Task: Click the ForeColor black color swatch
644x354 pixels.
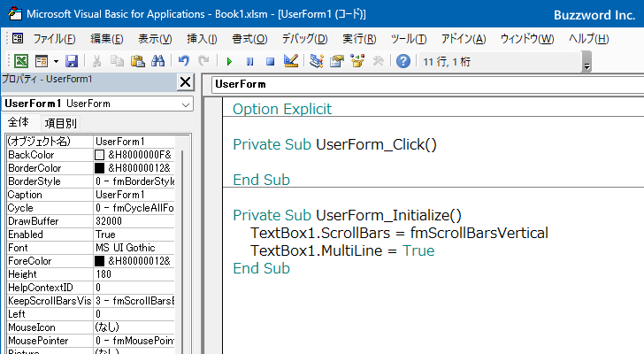Action: [x=99, y=261]
